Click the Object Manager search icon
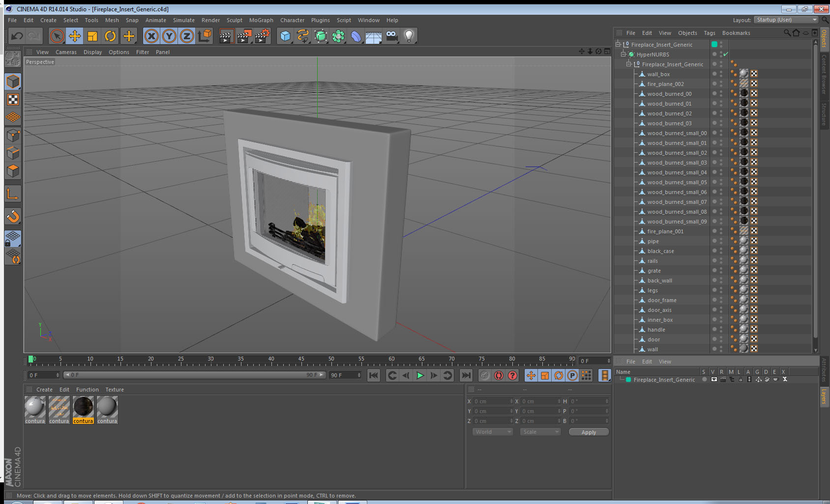This screenshot has height=504, width=830. (787, 33)
